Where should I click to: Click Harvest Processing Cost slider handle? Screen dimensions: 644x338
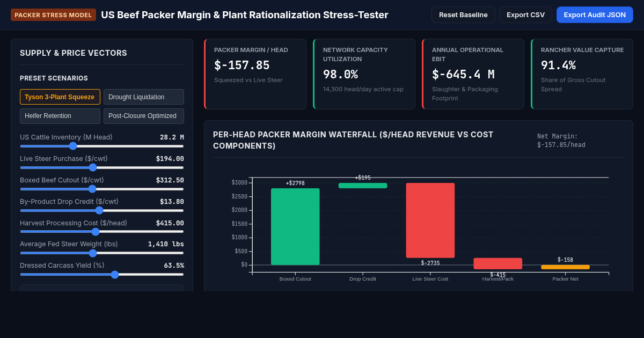[96, 232]
